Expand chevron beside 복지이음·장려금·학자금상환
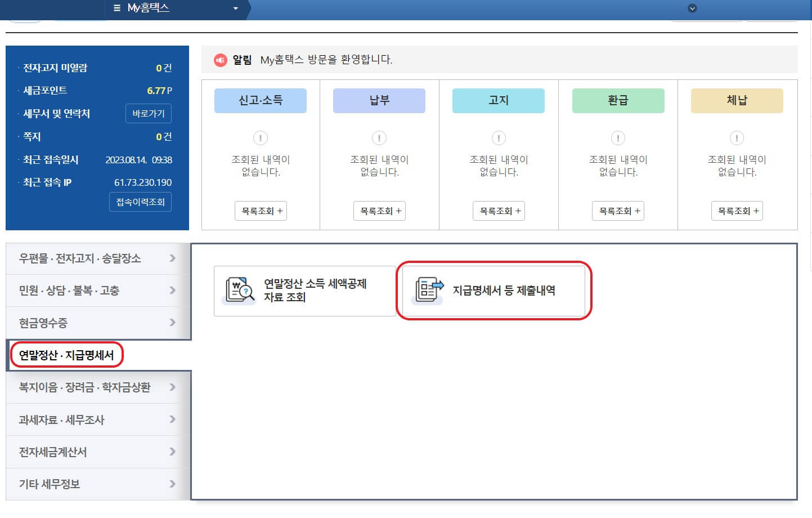 click(x=173, y=387)
